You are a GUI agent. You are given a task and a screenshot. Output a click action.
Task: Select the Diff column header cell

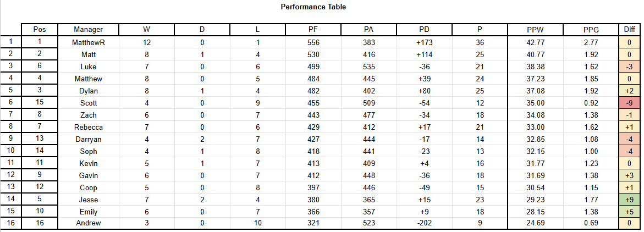tap(629, 30)
